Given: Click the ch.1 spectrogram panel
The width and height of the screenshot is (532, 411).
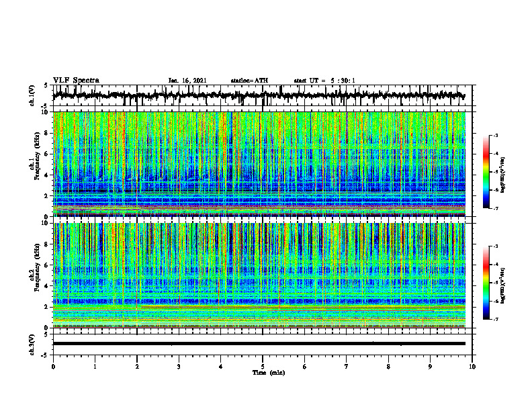Looking at the screenshot, I should (259, 164).
